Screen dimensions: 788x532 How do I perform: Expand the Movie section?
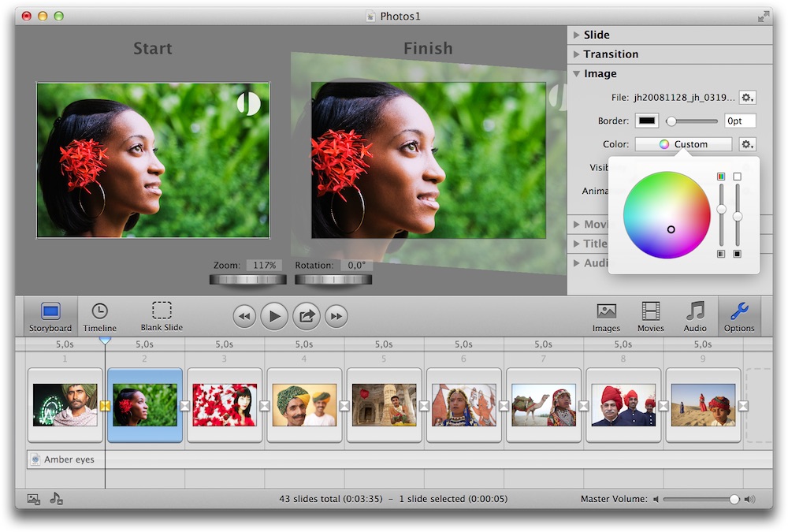pyautogui.click(x=577, y=225)
